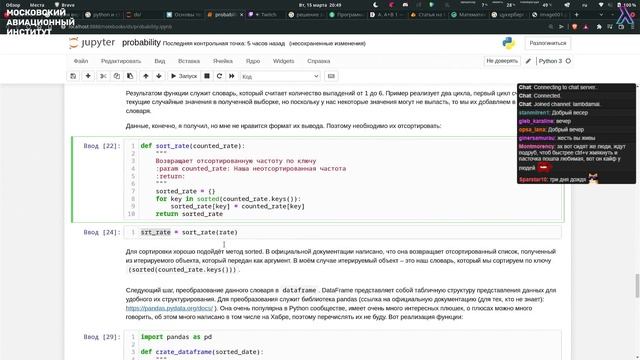Image resolution: width=640 pixels, height=360 pixels.
Task: Click the Discord tray icon
Action: coord(405,5)
